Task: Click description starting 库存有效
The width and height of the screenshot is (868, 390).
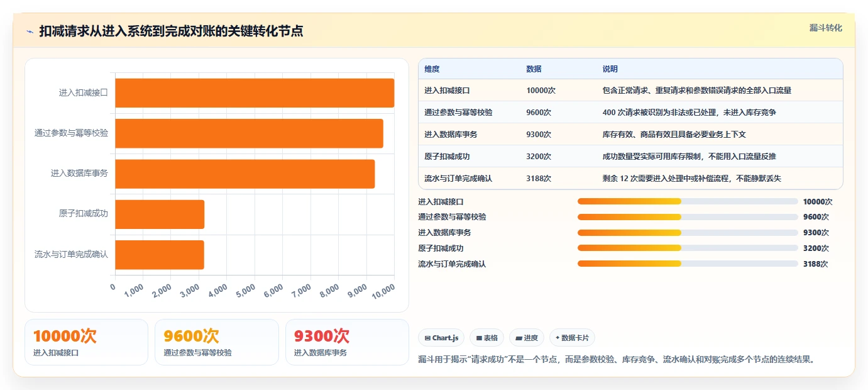Action: [674, 135]
